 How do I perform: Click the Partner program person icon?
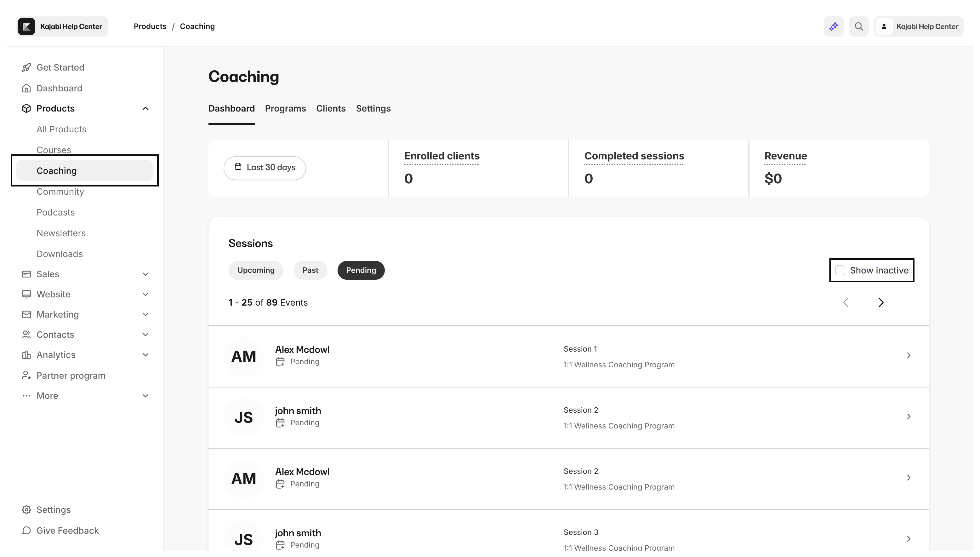[26, 375]
